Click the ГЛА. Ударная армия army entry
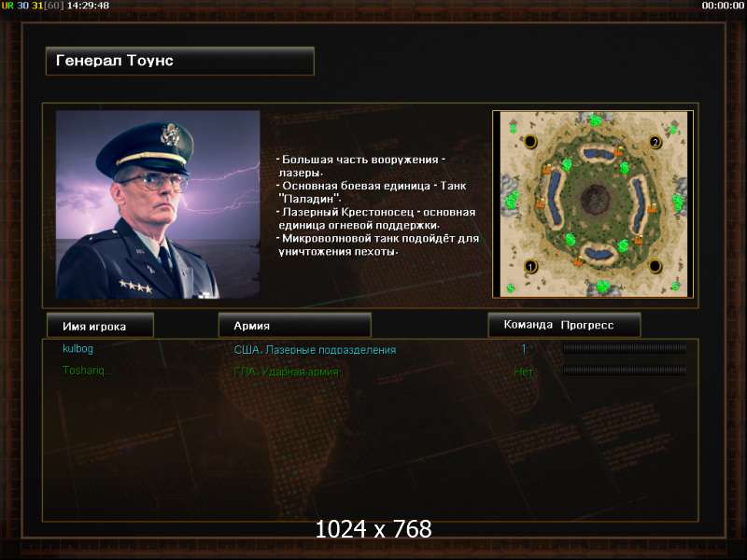The width and height of the screenshot is (747, 560). 287,371
